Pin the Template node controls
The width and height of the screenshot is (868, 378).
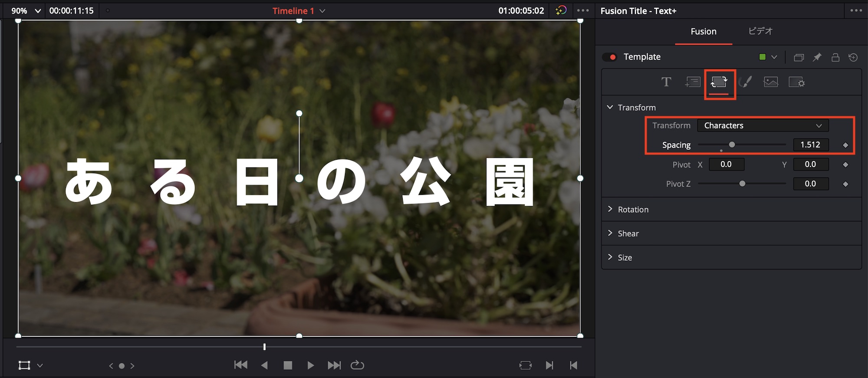point(817,57)
